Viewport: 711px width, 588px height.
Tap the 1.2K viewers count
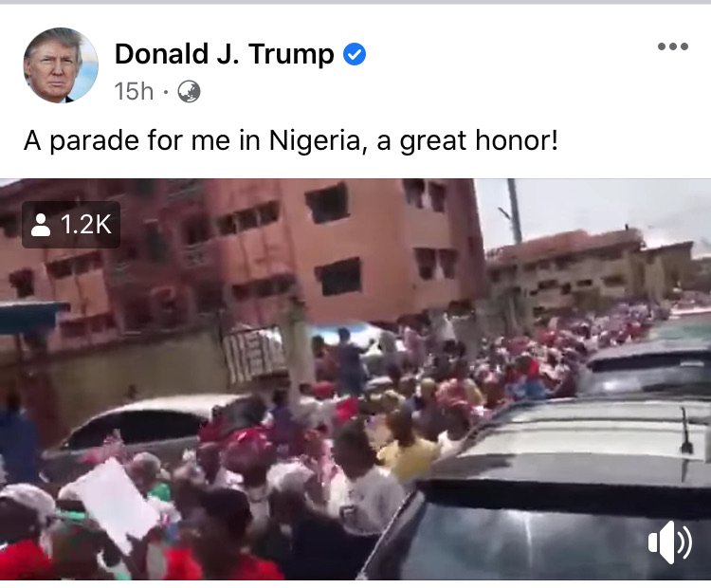tap(85, 225)
